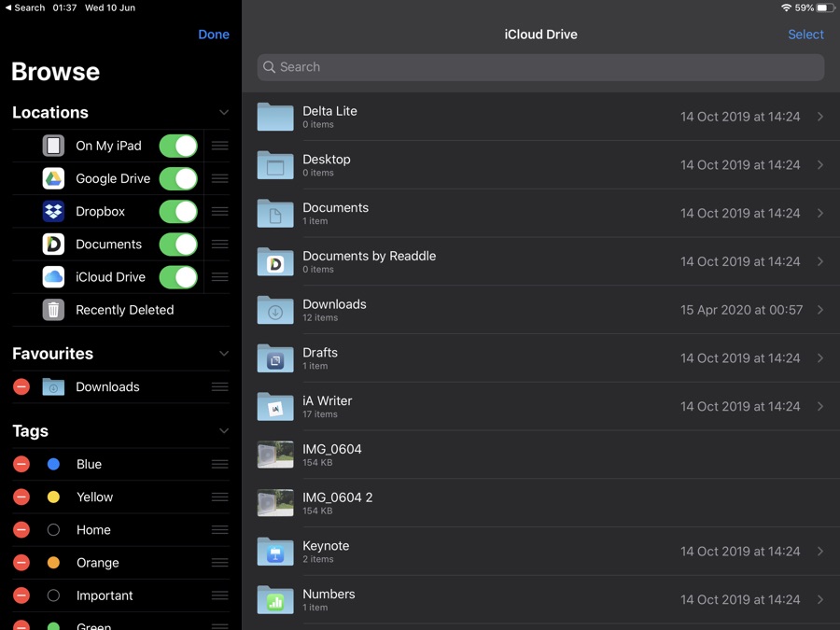Open the Desktop folder icon
Viewport: 840px width, 630px height.
275,165
